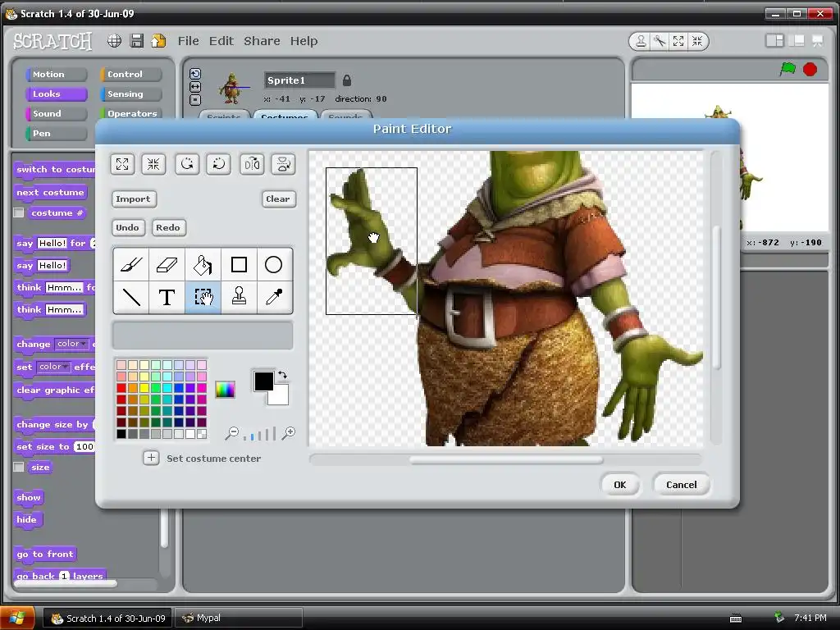Image resolution: width=840 pixels, height=630 pixels.
Task: Rotate the image clockwise
Action: tap(218, 164)
